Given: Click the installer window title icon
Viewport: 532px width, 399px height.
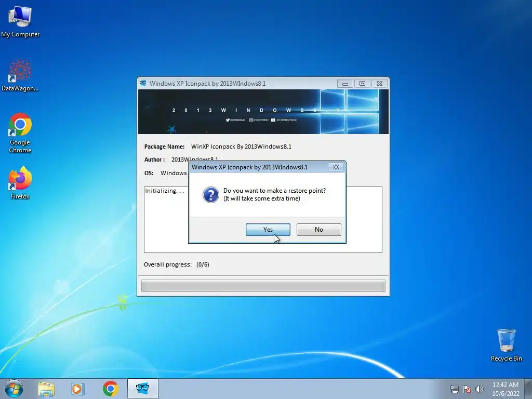Looking at the screenshot, I should [143, 83].
